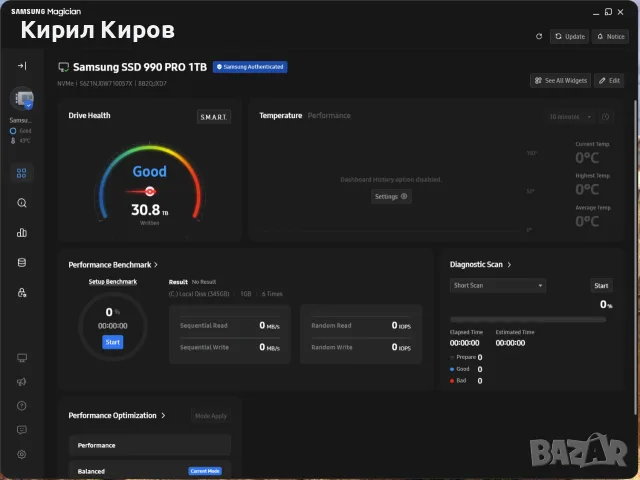Click the megaphone announcements icon in sidebar
The height and width of the screenshot is (480, 640).
pyautogui.click(x=22, y=382)
